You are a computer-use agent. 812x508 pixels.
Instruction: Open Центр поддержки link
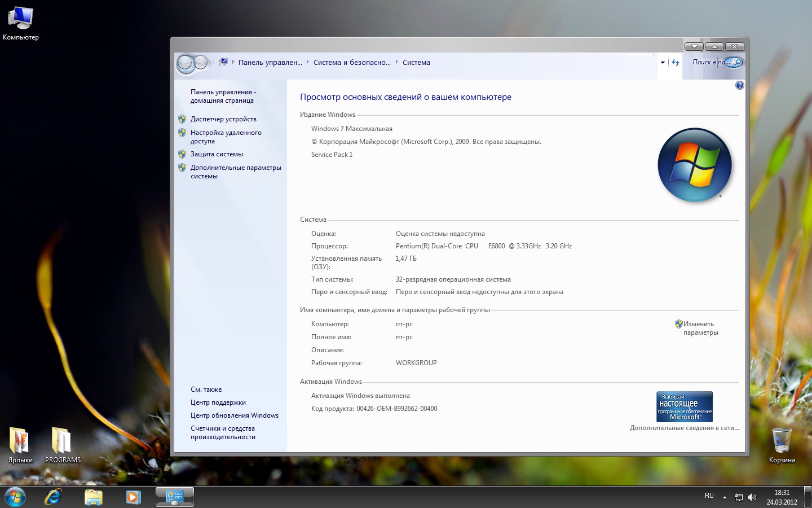click(x=218, y=402)
